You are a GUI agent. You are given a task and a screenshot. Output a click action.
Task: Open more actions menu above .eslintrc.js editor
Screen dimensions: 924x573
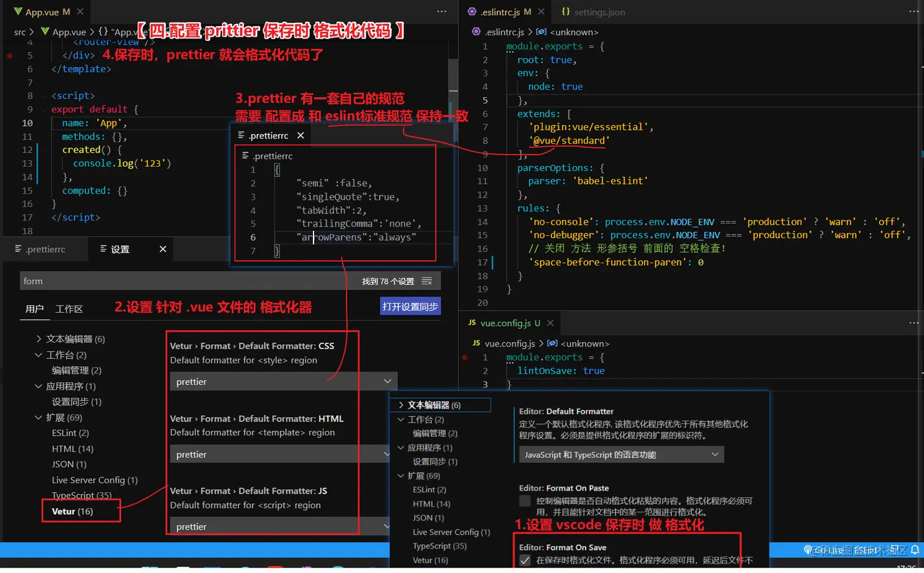click(x=914, y=12)
